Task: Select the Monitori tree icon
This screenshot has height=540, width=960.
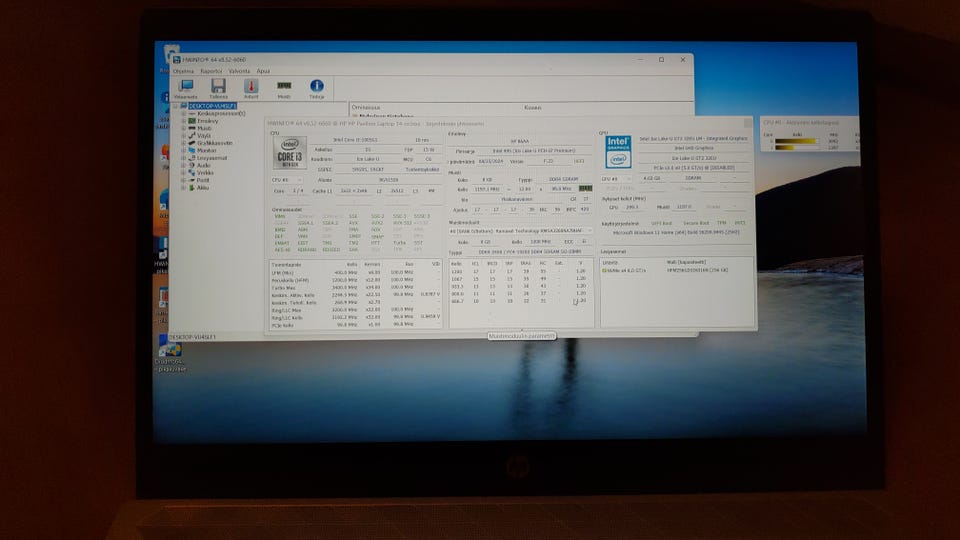Action: pyautogui.click(x=192, y=151)
